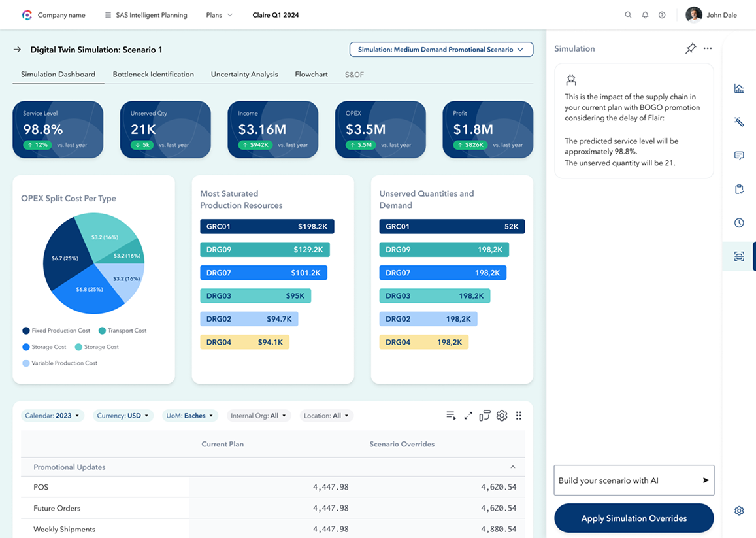Send the AI scenario prompt arrow
The height and width of the screenshot is (538, 756).
pyautogui.click(x=706, y=480)
